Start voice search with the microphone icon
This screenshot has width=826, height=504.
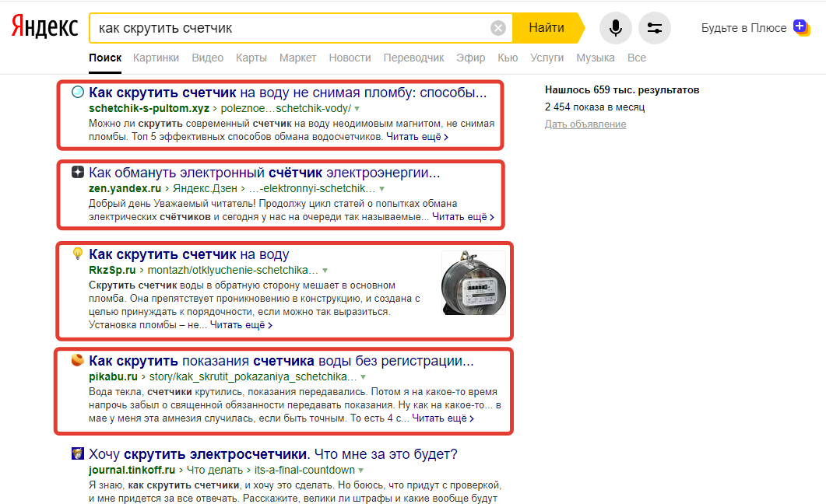(x=615, y=28)
